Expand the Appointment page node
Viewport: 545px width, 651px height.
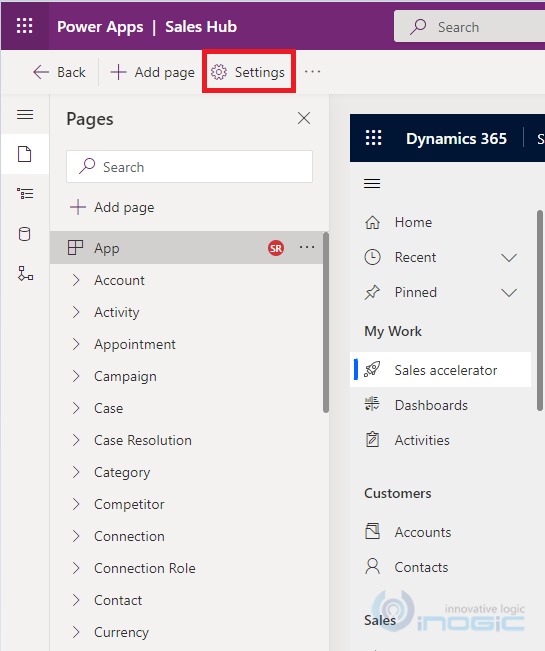[x=76, y=344]
